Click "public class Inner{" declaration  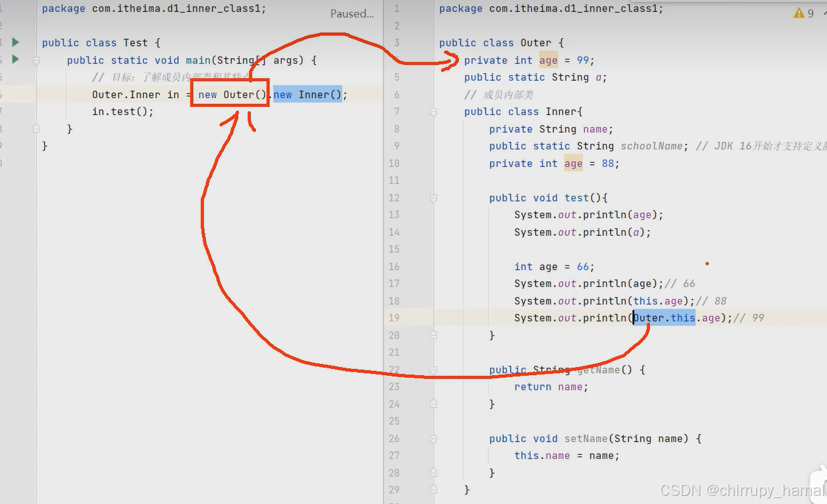tap(524, 111)
